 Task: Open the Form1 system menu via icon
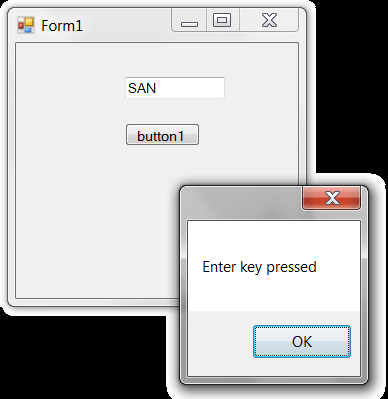tap(26, 25)
